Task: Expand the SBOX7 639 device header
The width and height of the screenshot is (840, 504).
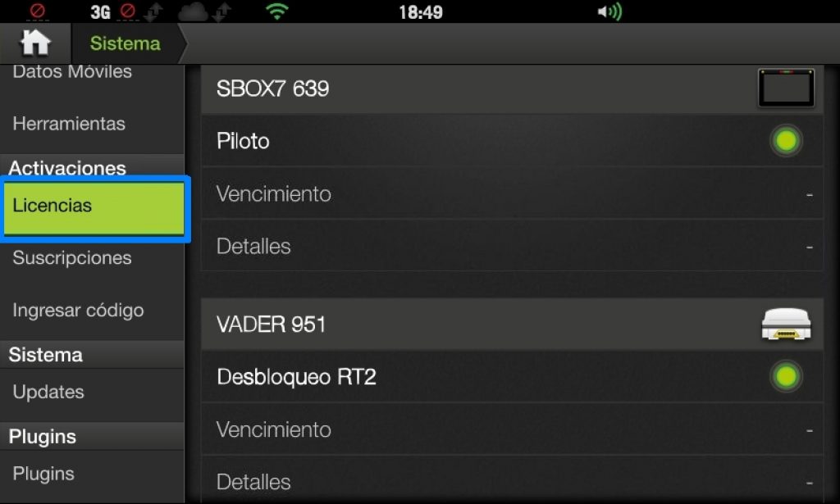Action: (512, 89)
